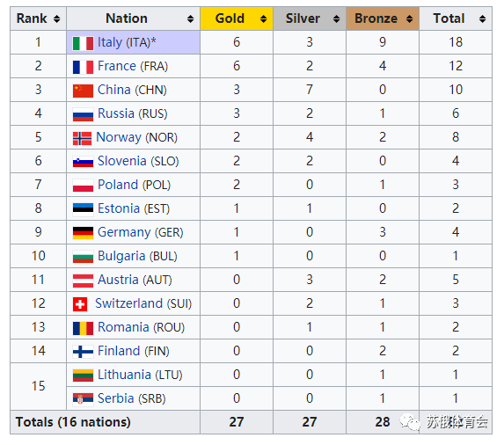
Task: Click the Total column header label
Action: click(449, 18)
